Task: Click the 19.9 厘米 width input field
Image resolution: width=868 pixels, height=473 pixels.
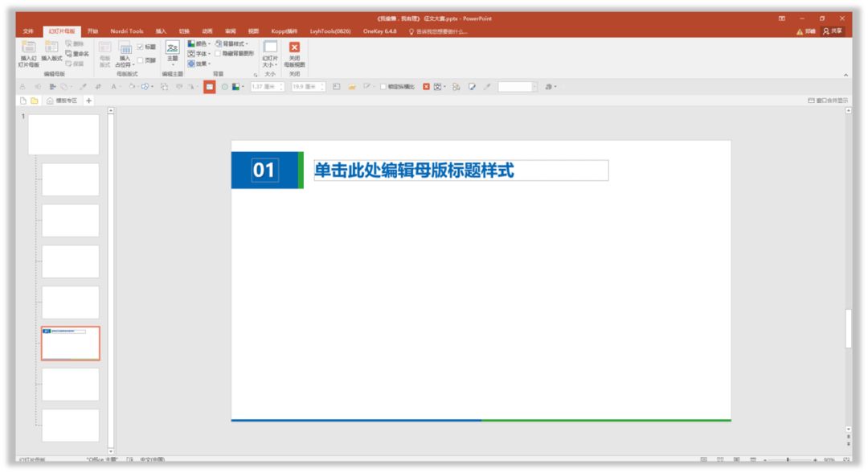Action: pyautogui.click(x=308, y=87)
